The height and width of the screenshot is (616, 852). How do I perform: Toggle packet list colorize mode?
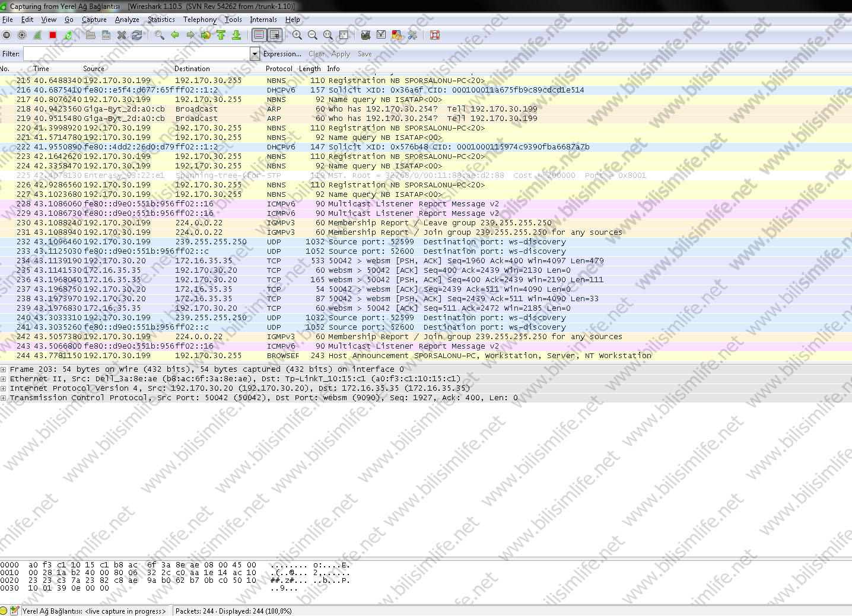tap(259, 35)
